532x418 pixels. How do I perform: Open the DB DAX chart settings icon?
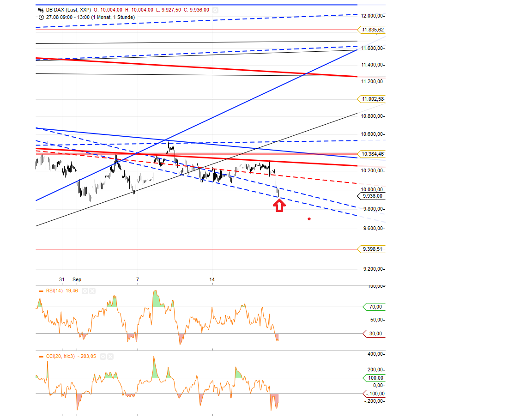coord(215,10)
